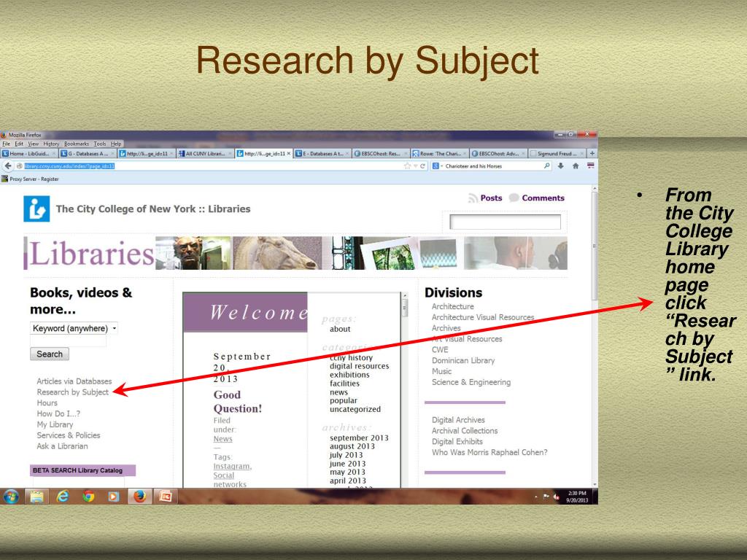Open Internet Explorer from taskbar
This screenshot has width=747, height=560.
click(63, 497)
